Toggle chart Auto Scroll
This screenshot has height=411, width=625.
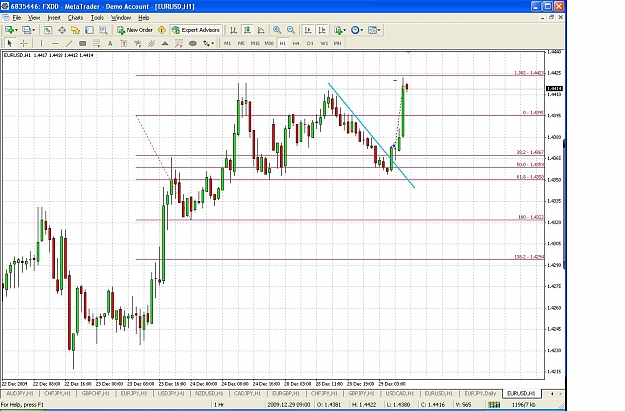pos(308,30)
